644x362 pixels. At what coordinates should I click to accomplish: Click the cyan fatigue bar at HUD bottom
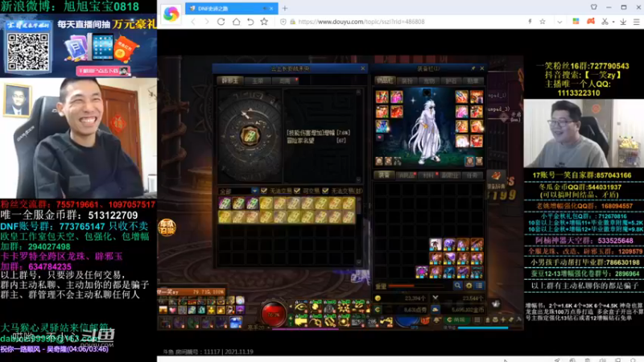pos(483,328)
